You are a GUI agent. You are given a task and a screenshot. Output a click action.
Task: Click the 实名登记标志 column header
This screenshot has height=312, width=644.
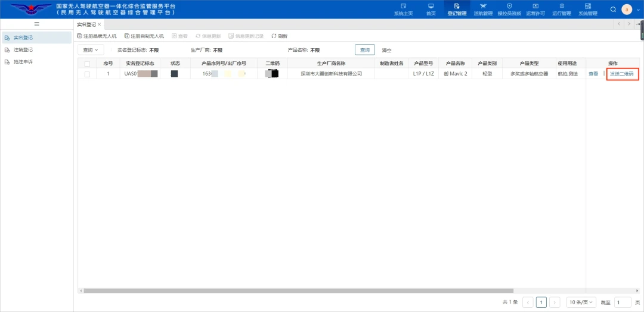coord(140,64)
